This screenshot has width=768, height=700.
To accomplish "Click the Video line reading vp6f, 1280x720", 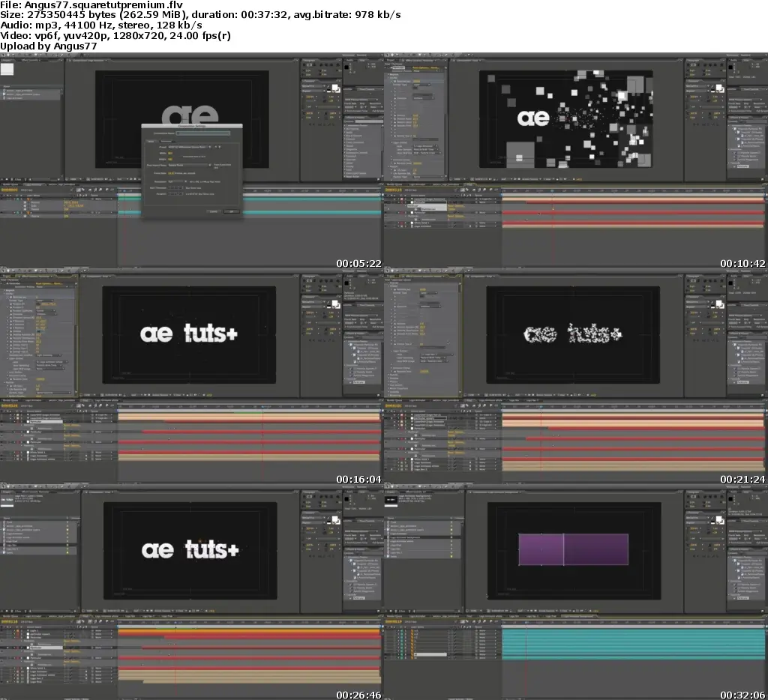I will coord(115,36).
